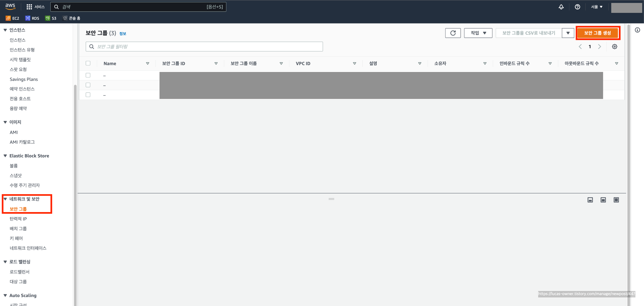The height and width of the screenshot is (306, 644).
Task: Click the AWS logo home icon
Action: click(10, 6)
